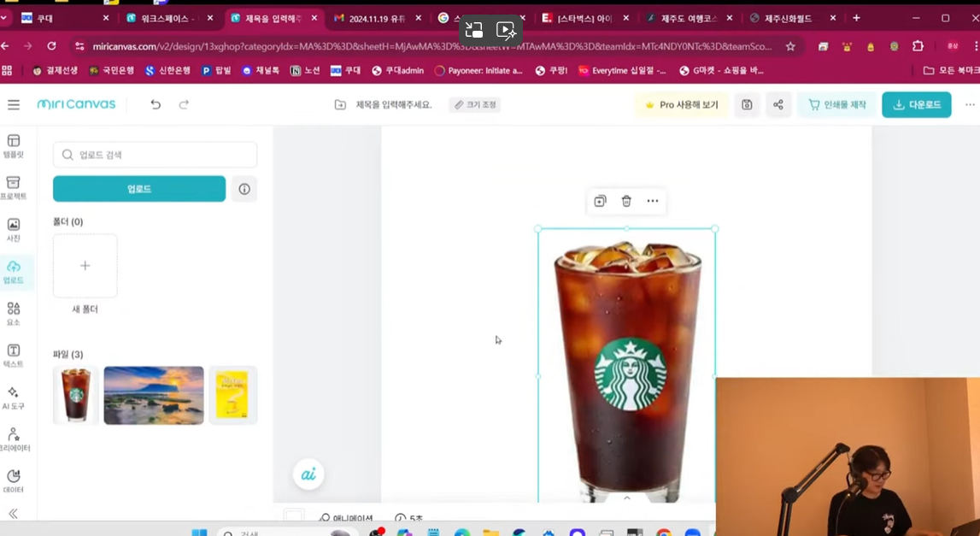Screen dimensions: 980x536
Task: Open the 쿠대admin bookmark
Action: pos(397,71)
